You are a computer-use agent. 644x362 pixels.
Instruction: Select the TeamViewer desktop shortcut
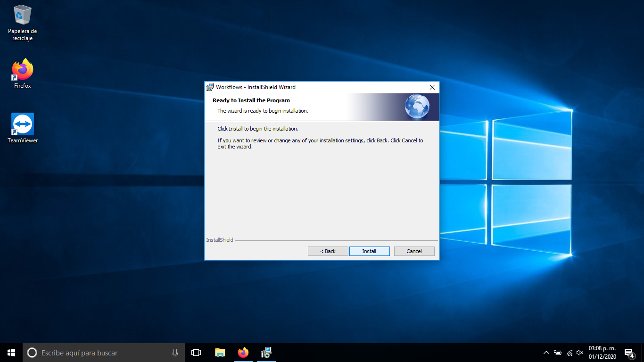tap(22, 128)
